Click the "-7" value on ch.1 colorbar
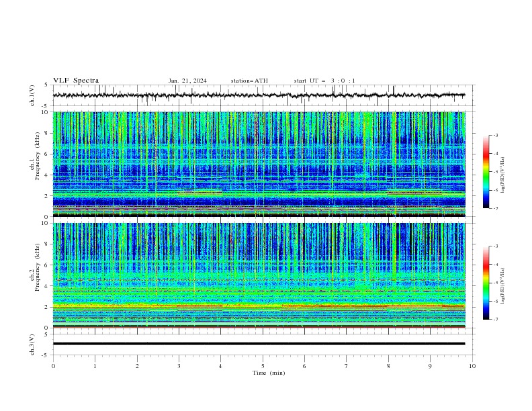This screenshot has width=532, height=411. (x=495, y=208)
